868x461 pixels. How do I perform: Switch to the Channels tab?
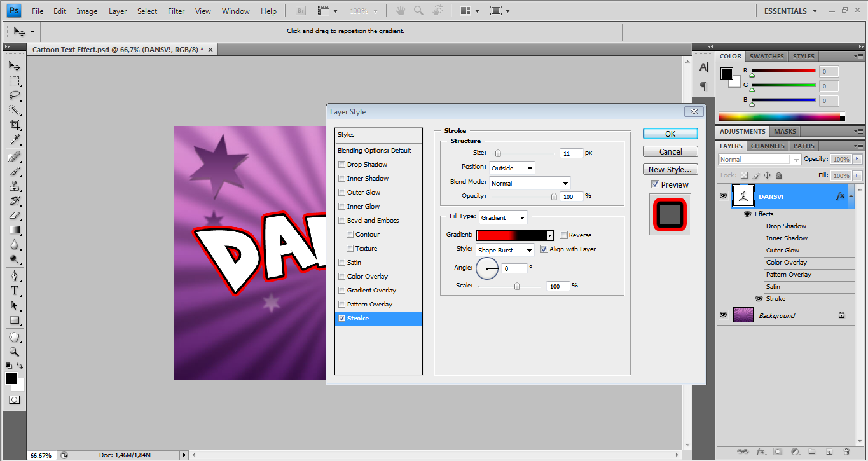pyautogui.click(x=768, y=146)
